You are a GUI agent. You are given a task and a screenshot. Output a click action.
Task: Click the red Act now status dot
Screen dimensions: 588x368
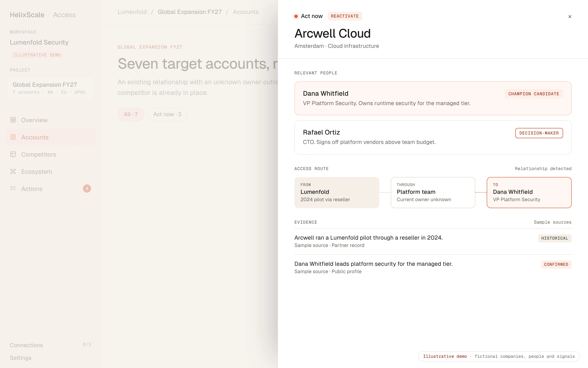pyautogui.click(x=296, y=16)
